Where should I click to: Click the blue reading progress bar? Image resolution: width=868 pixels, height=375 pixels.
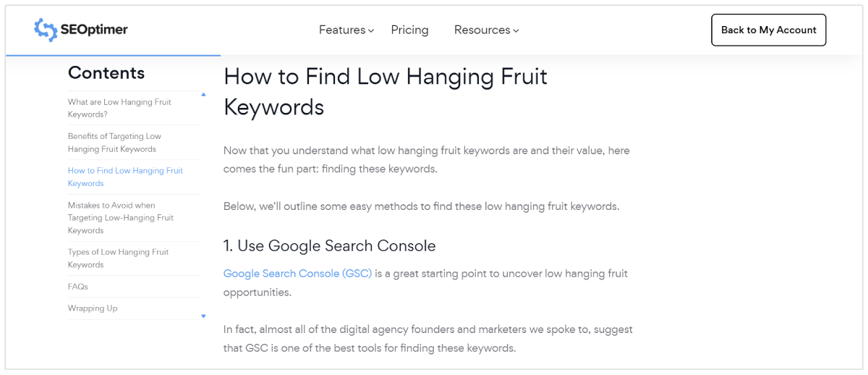[x=113, y=55]
